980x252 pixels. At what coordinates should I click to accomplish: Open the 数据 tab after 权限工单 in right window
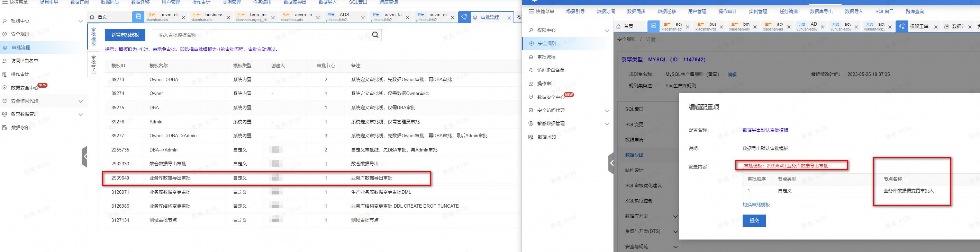pyautogui.click(x=958, y=26)
